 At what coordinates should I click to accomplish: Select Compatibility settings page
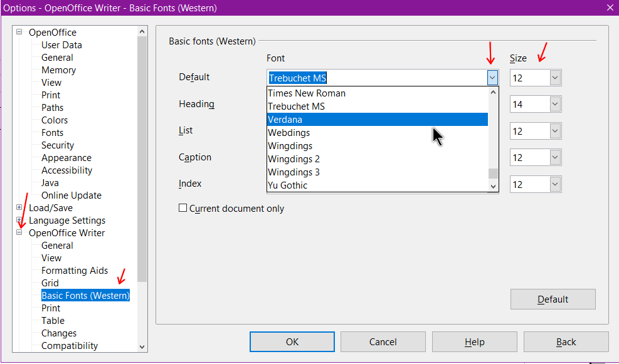(x=70, y=346)
